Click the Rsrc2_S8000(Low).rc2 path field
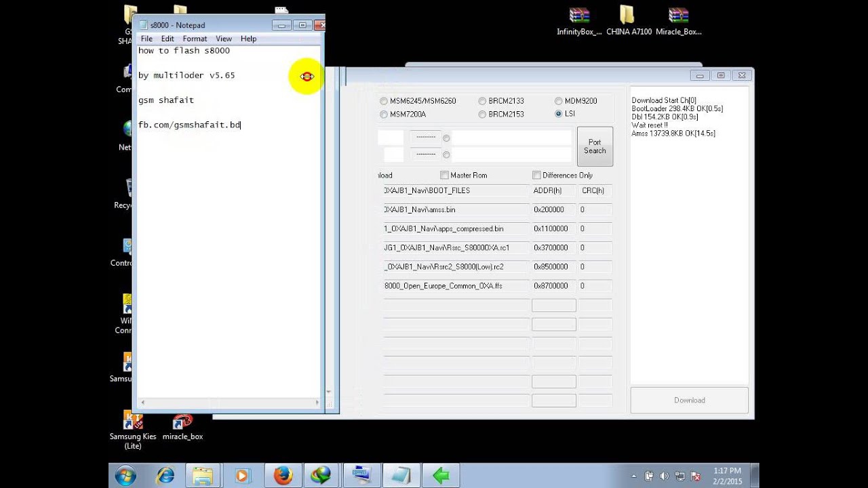 pos(456,267)
